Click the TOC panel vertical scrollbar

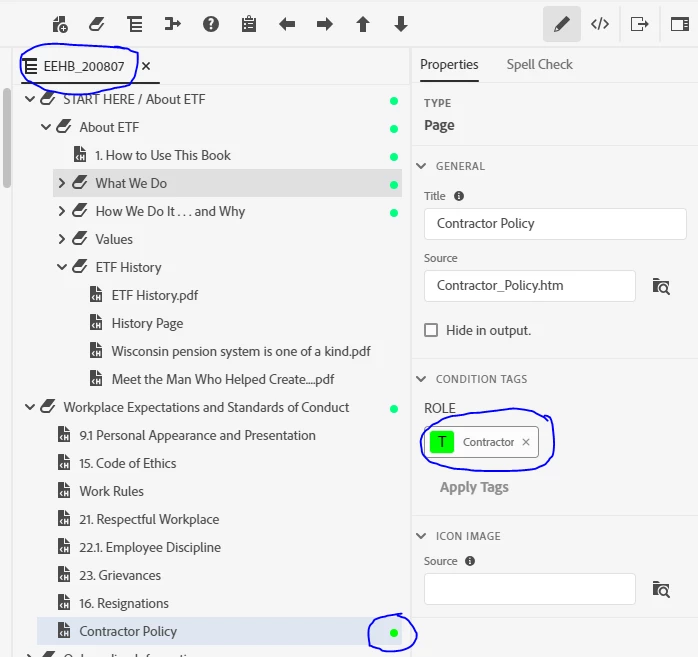pyautogui.click(x=7, y=138)
